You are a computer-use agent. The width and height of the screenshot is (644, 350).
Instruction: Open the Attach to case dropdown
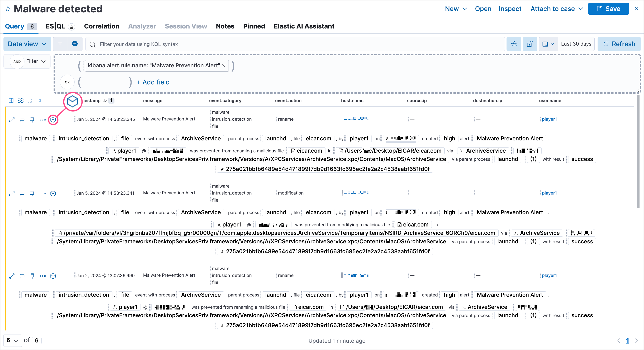click(556, 9)
